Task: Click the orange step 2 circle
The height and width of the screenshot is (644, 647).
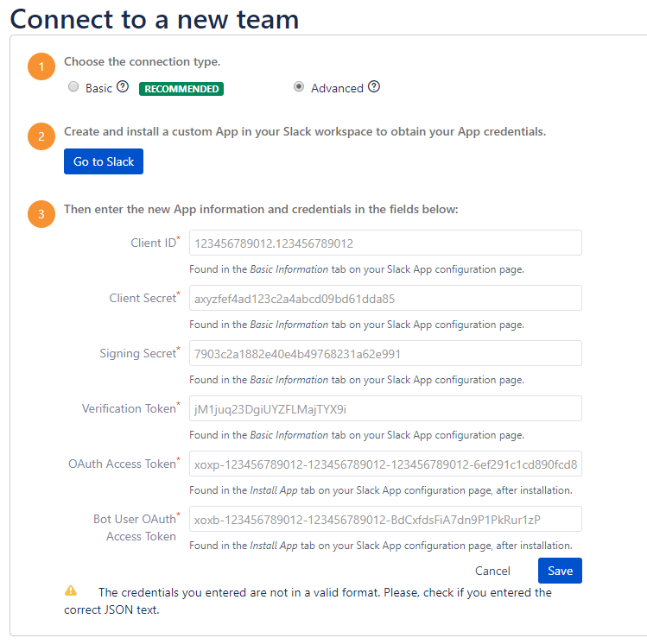Action: coord(41,136)
